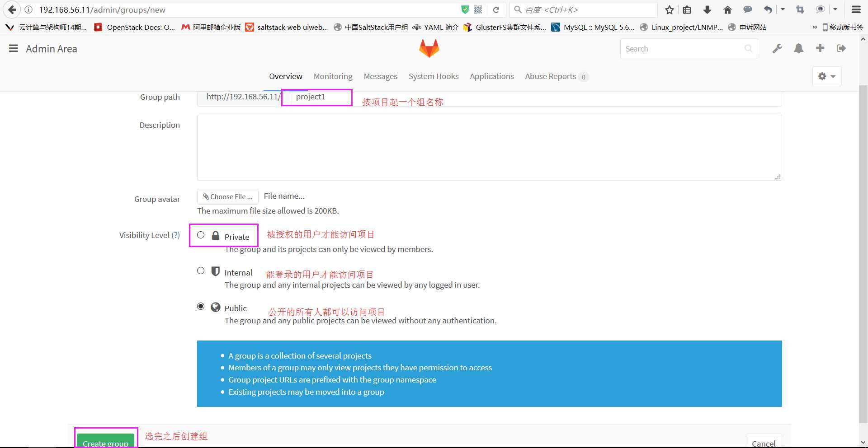Click the crop screenshot toolbar icon
Screen dimensions: 868x448
[800, 9]
